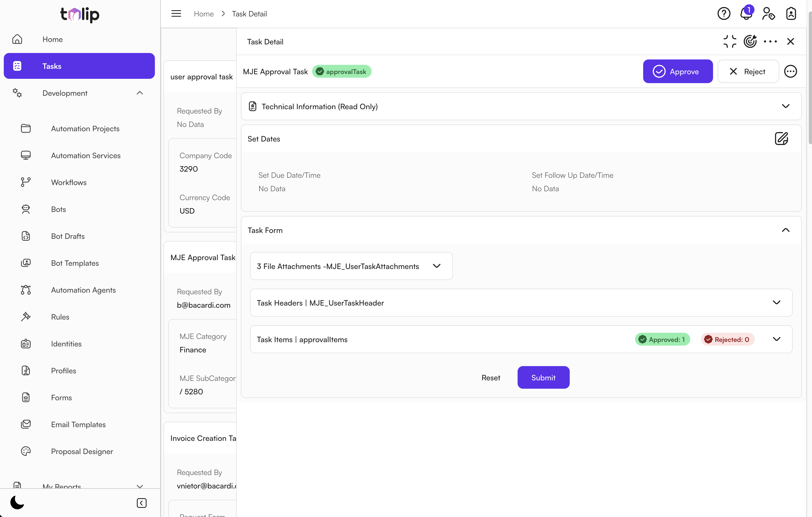Click the target icon in Task Detail header
812x517 pixels.
coord(750,41)
